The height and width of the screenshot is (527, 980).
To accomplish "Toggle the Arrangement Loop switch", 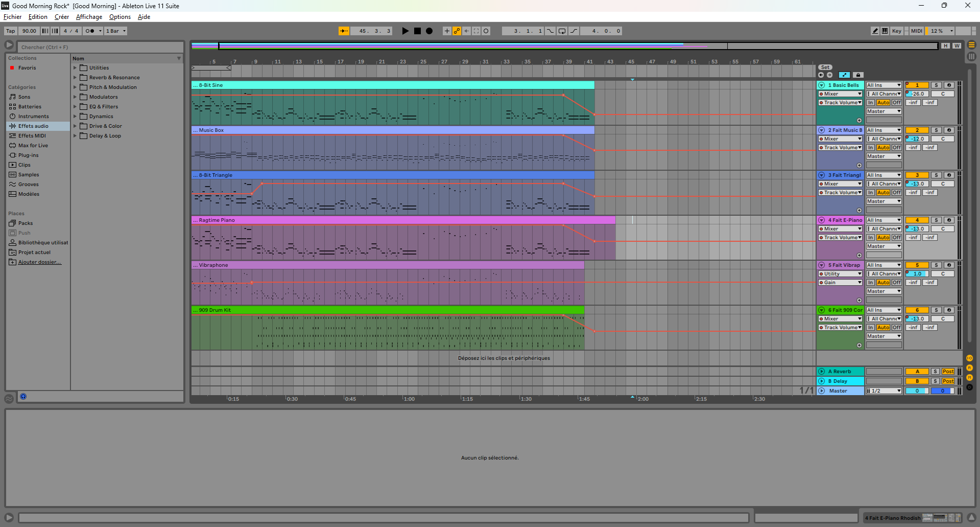I will 562,31.
